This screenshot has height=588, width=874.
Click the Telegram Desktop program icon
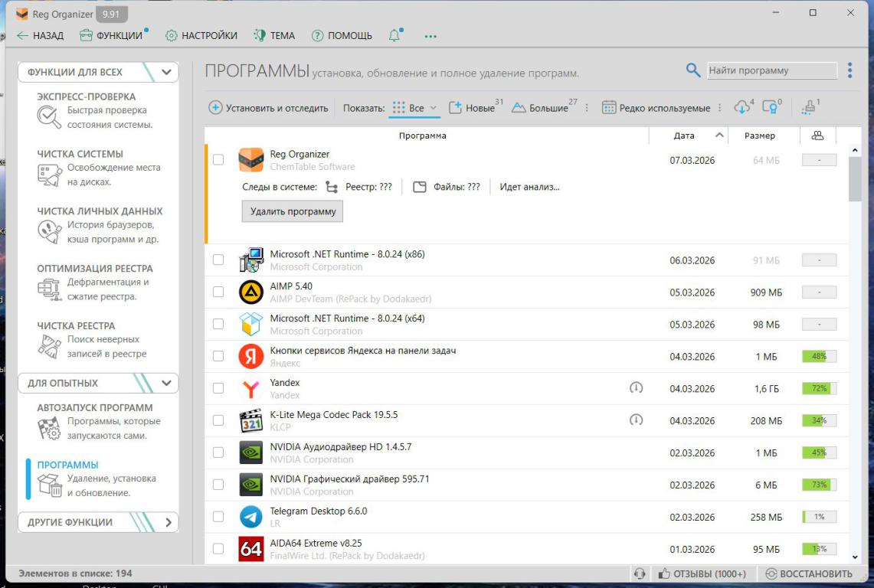pos(250,517)
